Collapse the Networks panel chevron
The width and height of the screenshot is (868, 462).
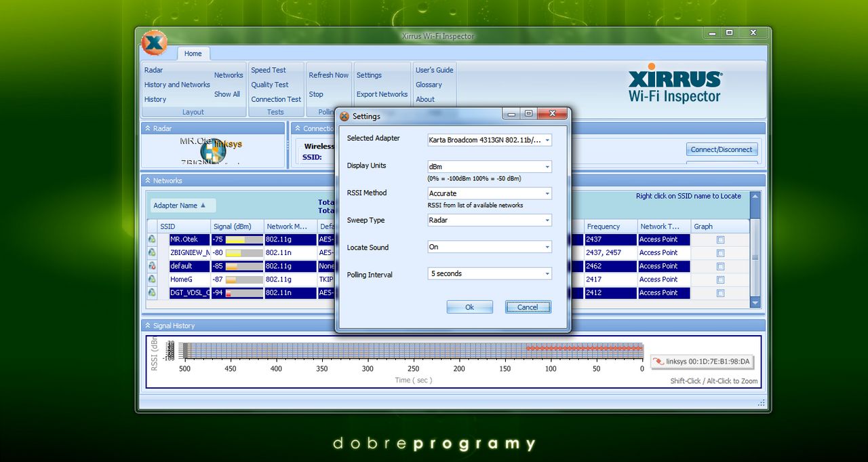pos(147,180)
